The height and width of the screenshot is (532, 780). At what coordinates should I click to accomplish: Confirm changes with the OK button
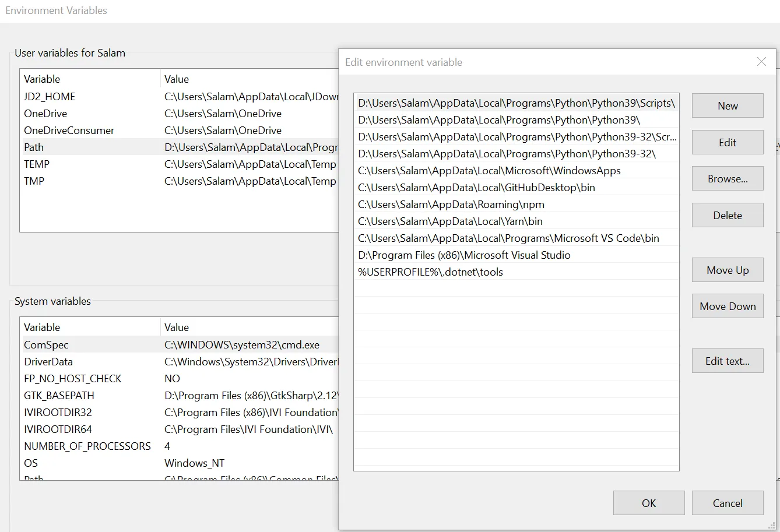(649, 503)
